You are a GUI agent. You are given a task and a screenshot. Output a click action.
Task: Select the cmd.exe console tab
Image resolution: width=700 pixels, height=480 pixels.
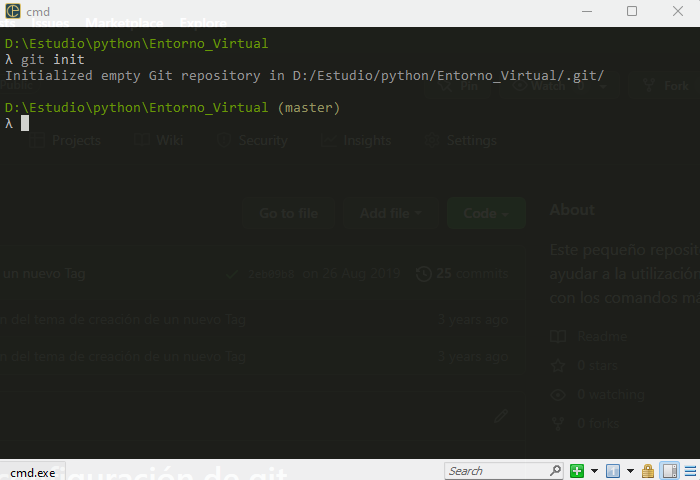pyautogui.click(x=33, y=472)
